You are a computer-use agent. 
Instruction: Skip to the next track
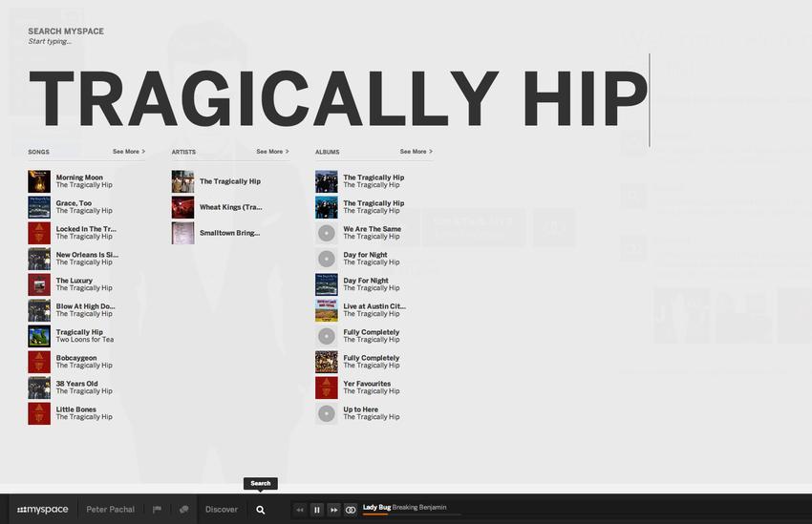pyautogui.click(x=334, y=510)
